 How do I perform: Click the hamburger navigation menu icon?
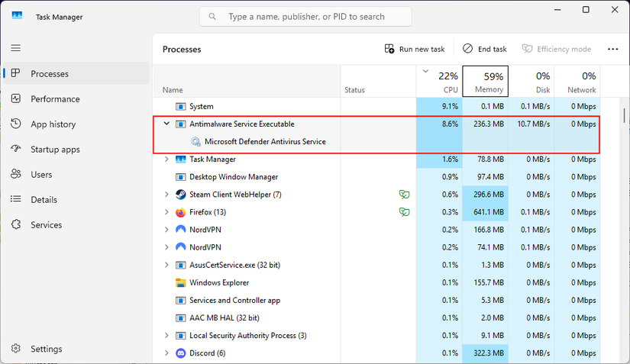click(x=15, y=48)
